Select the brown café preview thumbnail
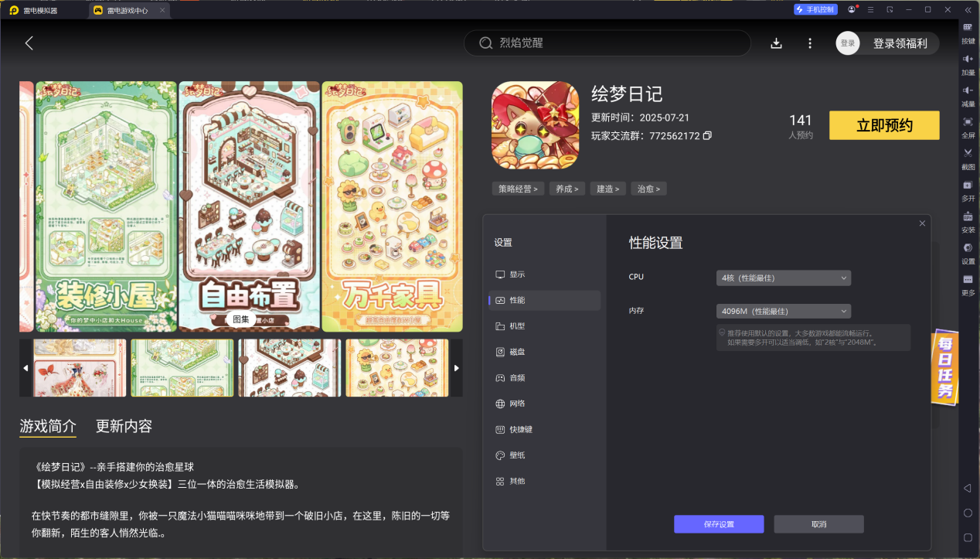Screen dimensions: 980x559 pos(289,368)
